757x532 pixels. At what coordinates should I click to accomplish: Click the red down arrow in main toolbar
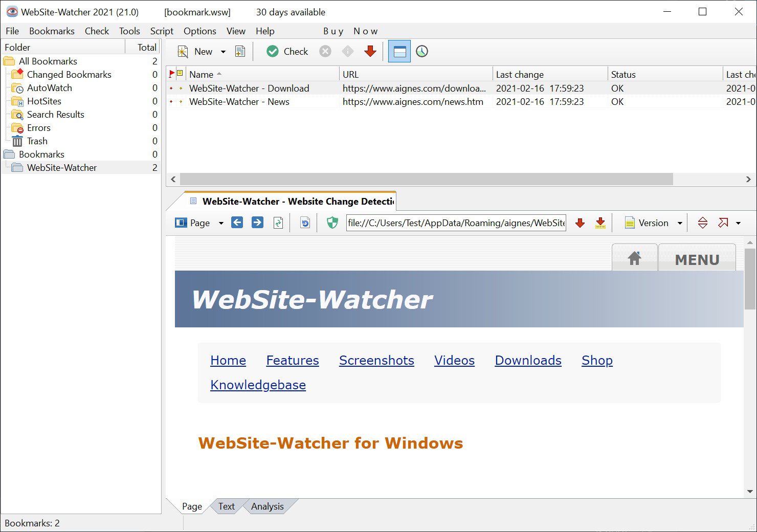370,51
